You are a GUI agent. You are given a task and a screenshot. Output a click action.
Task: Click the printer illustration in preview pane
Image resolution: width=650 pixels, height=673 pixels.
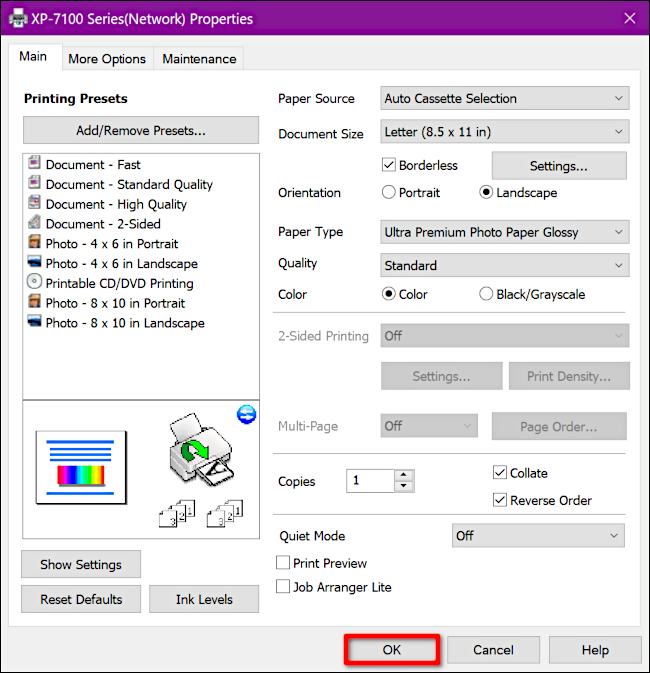201,449
